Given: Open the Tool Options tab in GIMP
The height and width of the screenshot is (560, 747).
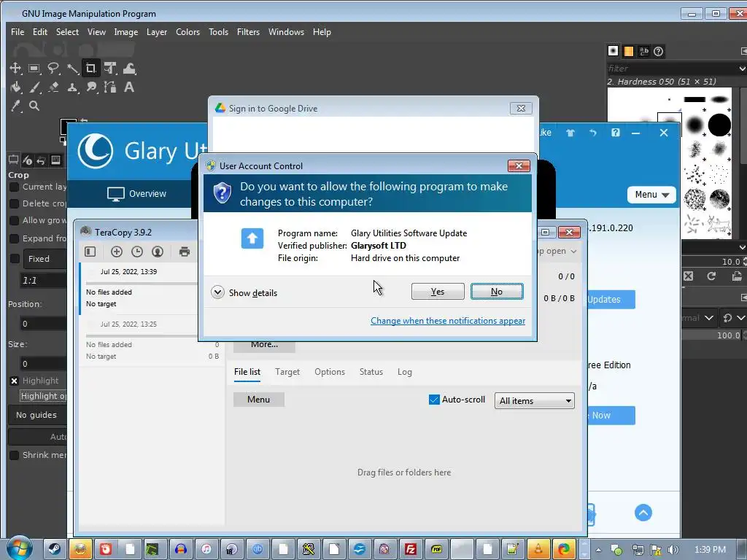Looking at the screenshot, I should click(x=13, y=160).
